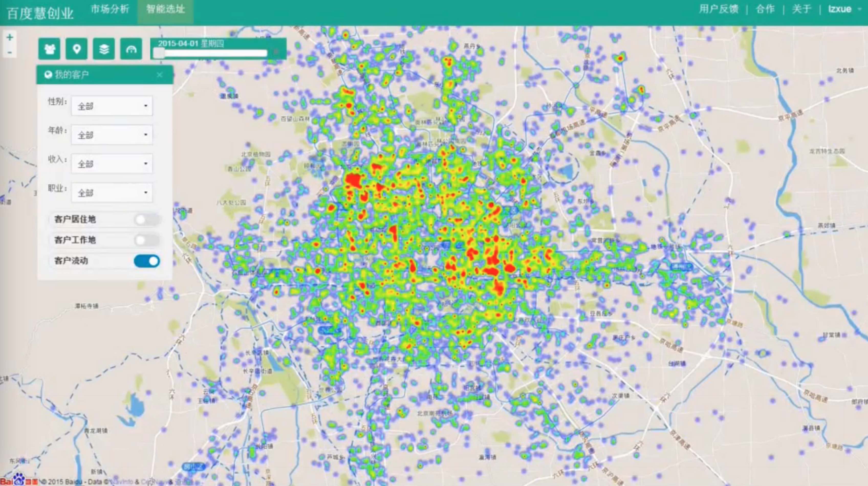Viewport: 868px width, 486px height.
Task: Select the 智能选址 tab
Action: tap(166, 9)
